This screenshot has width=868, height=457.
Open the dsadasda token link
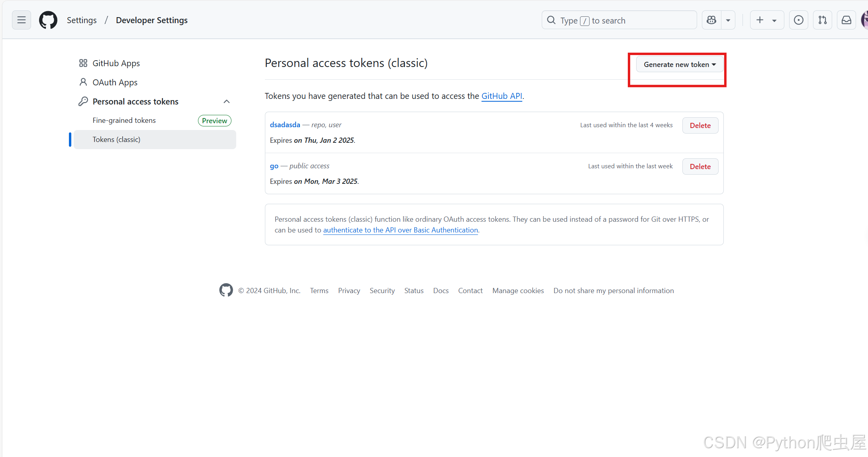point(285,124)
